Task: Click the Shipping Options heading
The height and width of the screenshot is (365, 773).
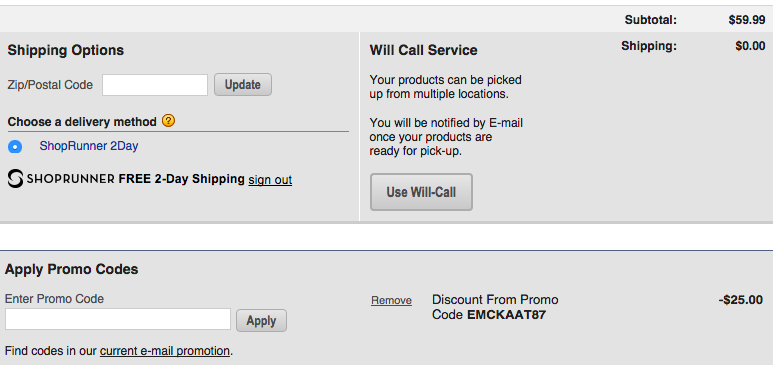Action: click(66, 50)
